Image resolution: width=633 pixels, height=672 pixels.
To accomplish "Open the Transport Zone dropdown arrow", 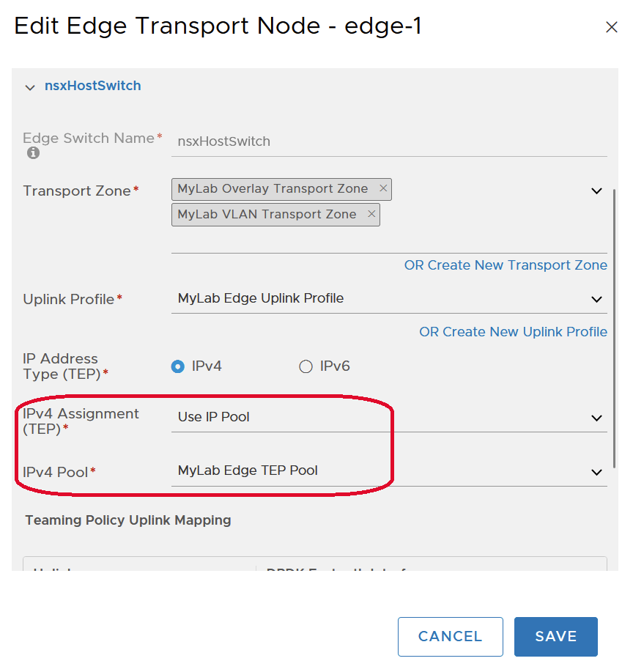I will point(597,191).
